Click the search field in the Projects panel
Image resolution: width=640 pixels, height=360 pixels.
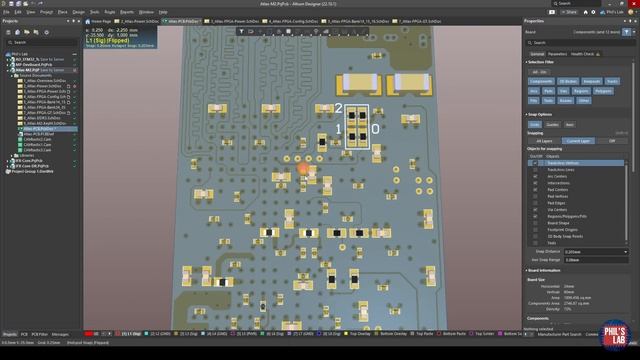pos(42,42)
